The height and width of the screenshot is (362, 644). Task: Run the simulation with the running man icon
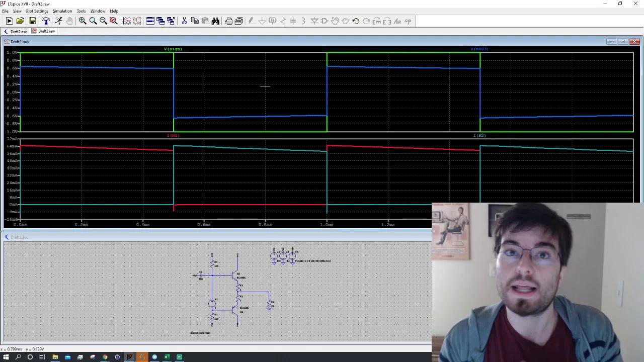(x=58, y=21)
